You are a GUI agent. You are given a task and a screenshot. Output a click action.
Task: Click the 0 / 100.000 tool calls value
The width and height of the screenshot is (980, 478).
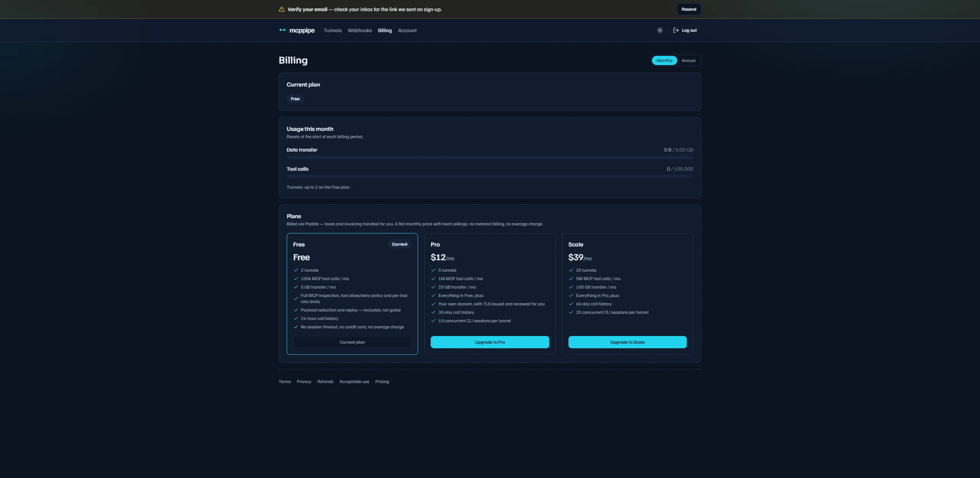pyautogui.click(x=680, y=169)
